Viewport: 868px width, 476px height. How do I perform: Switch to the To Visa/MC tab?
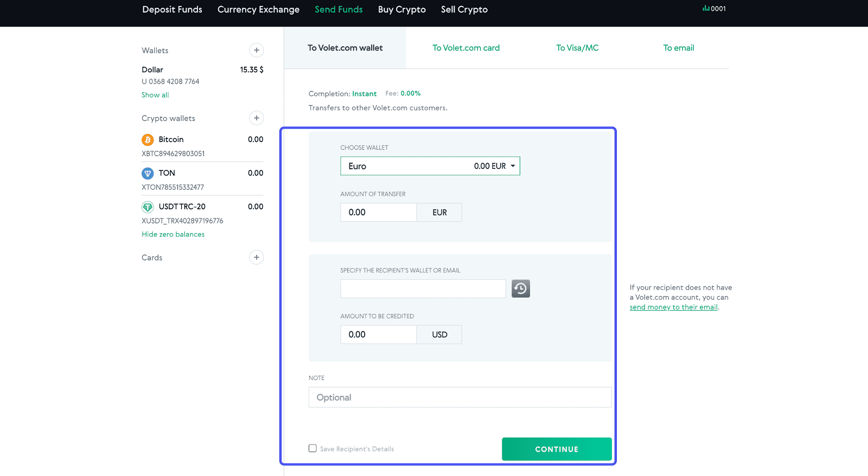click(x=577, y=48)
